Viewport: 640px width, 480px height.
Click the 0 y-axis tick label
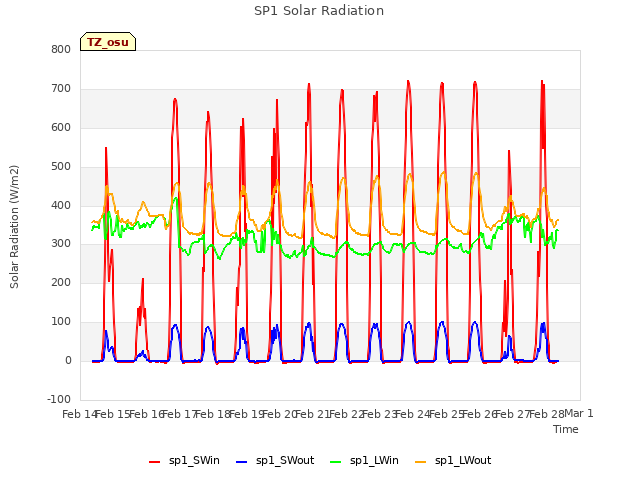[68, 360]
